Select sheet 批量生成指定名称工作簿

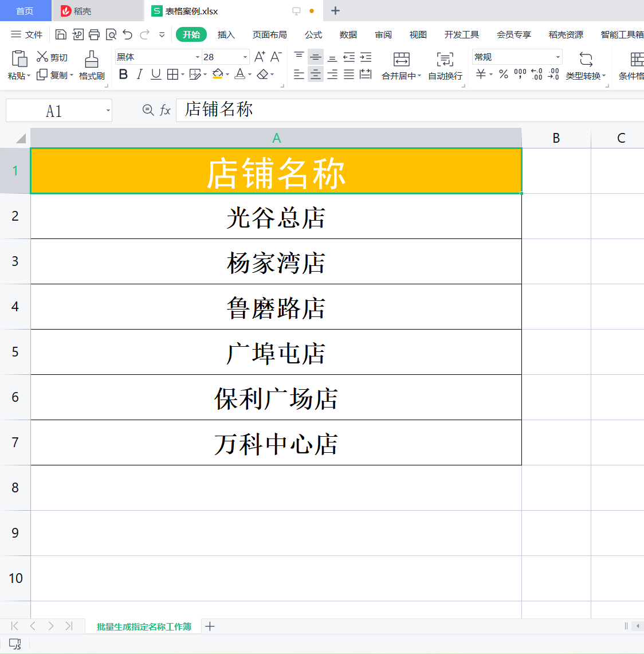click(x=144, y=626)
